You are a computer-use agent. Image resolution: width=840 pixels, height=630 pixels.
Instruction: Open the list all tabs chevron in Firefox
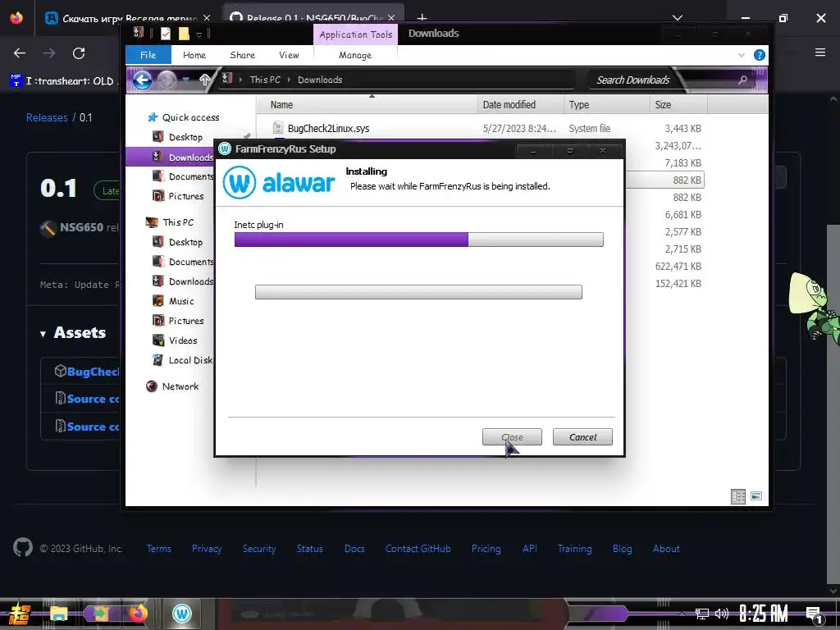678,18
